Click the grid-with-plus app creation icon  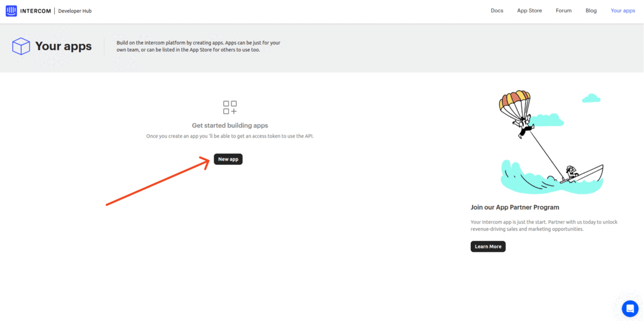pos(230,107)
